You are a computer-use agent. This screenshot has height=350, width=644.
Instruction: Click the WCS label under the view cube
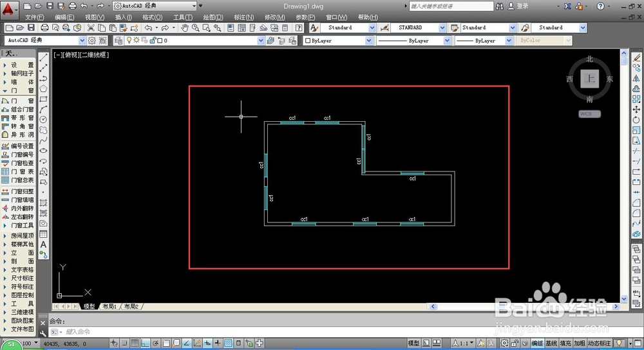pos(589,114)
